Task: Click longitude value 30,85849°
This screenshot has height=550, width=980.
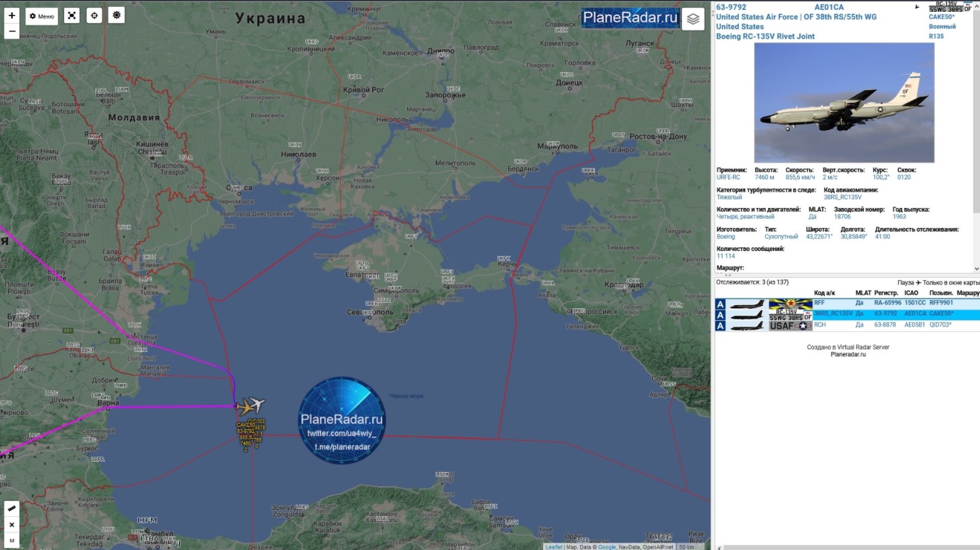Action: coord(853,237)
